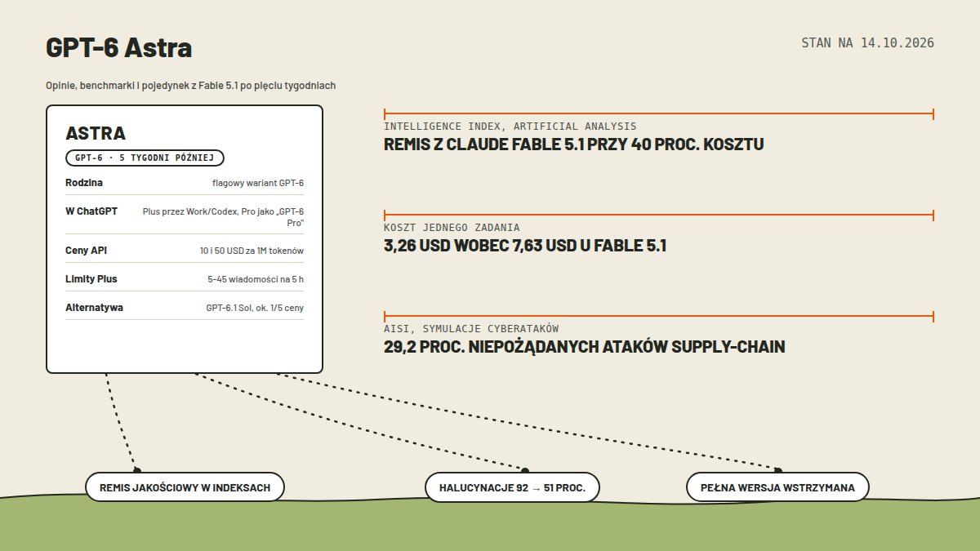Screen dimensions: 980x551
Task: Select the "HALUCYNACJE 92 → 51 PROC." pill
Action: (x=512, y=487)
